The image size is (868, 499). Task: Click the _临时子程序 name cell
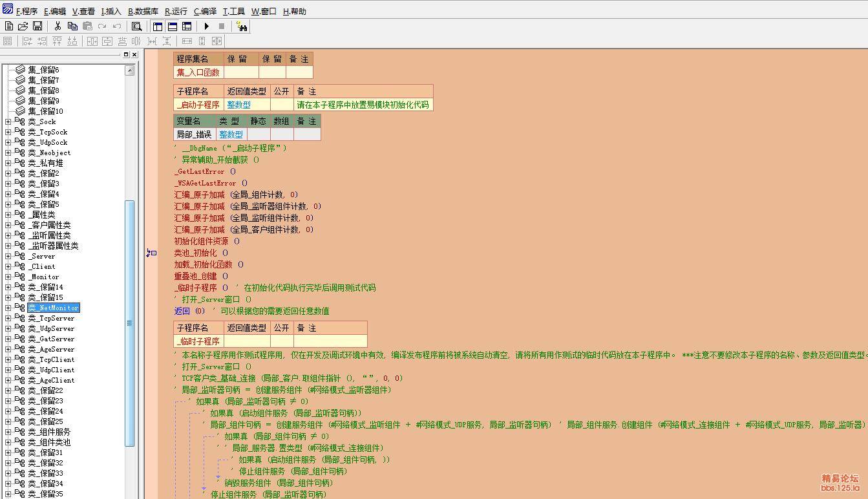[198, 341]
